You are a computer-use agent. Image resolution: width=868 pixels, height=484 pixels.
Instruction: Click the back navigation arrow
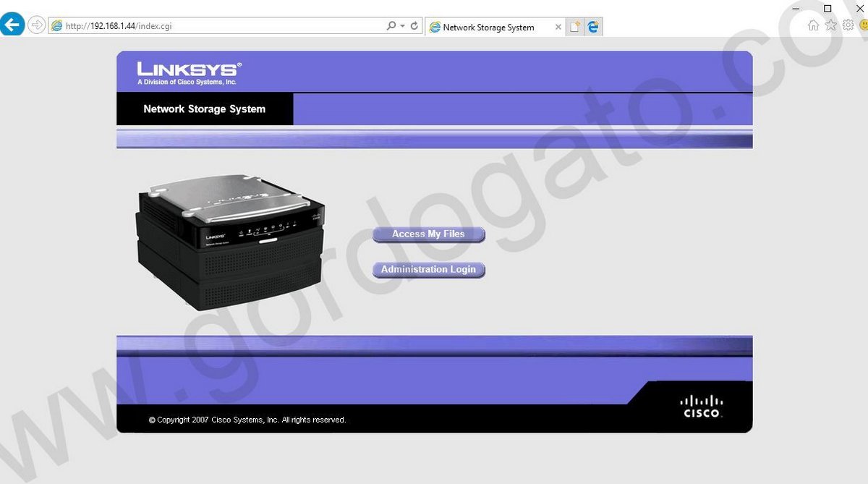[12, 24]
